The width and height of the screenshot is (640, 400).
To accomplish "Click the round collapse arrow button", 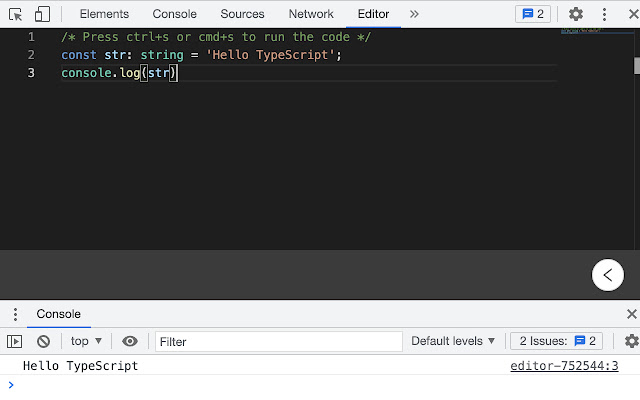I will (x=608, y=275).
